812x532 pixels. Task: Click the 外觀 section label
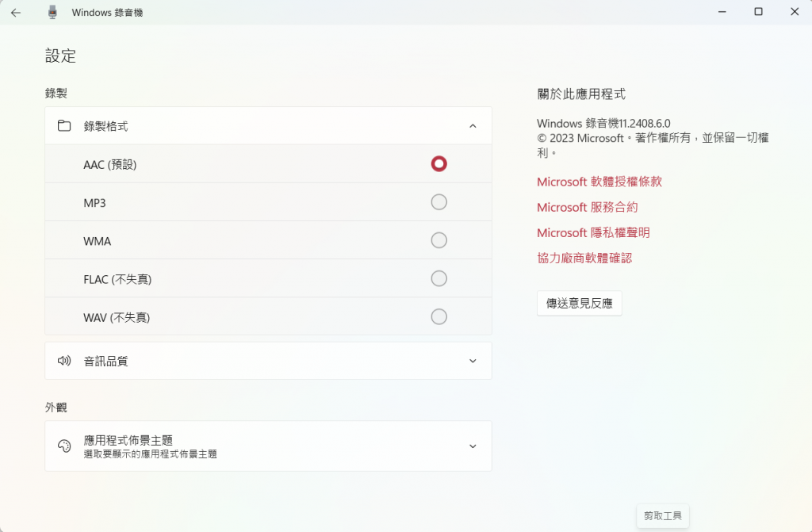(56, 408)
